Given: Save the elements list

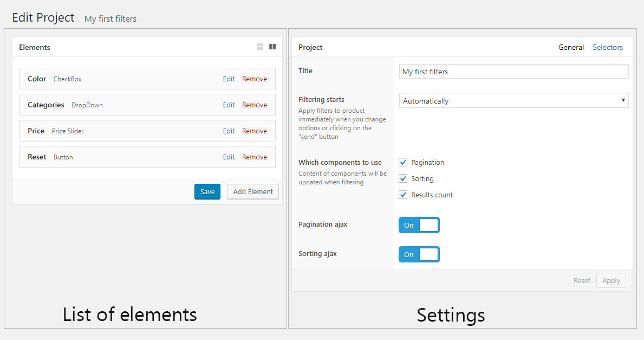Looking at the screenshot, I should pos(207,191).
